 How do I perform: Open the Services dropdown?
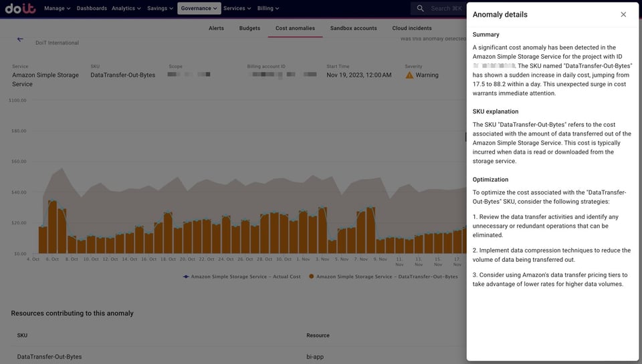click(237, 8)
